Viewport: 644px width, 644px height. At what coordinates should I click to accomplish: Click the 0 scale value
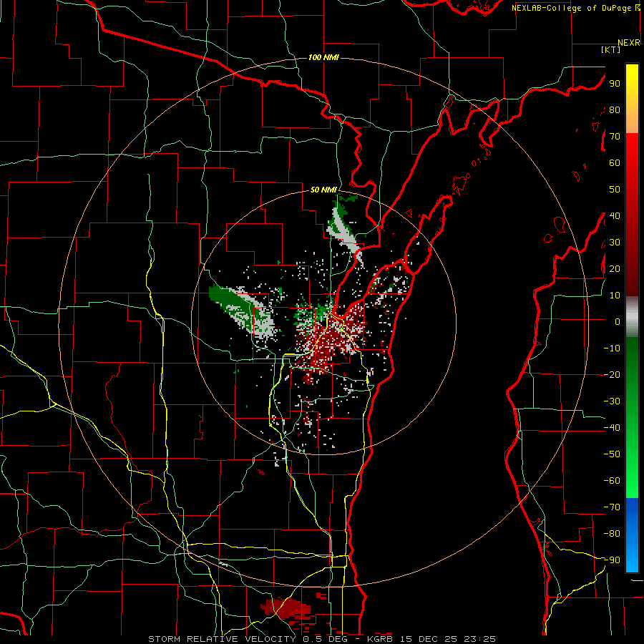pyautogui.click(x=618, y=321)
